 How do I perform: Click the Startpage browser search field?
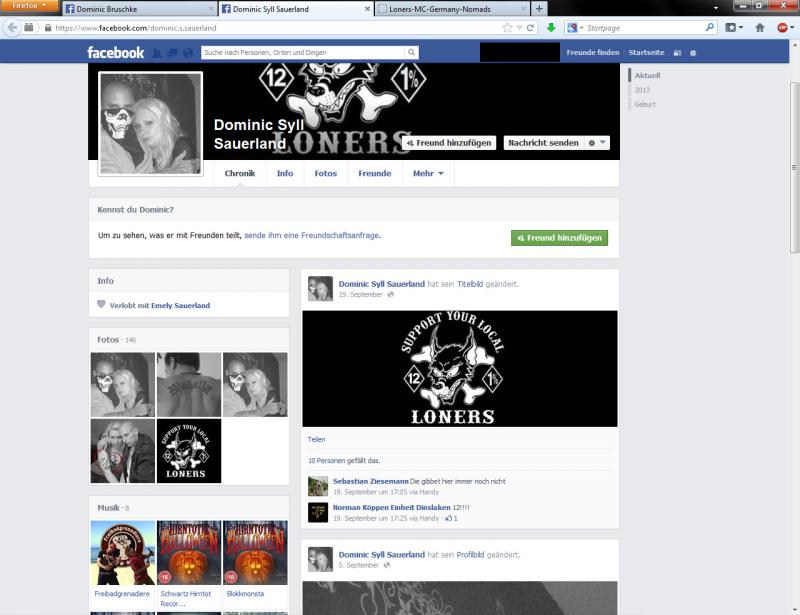click(645, 28)
